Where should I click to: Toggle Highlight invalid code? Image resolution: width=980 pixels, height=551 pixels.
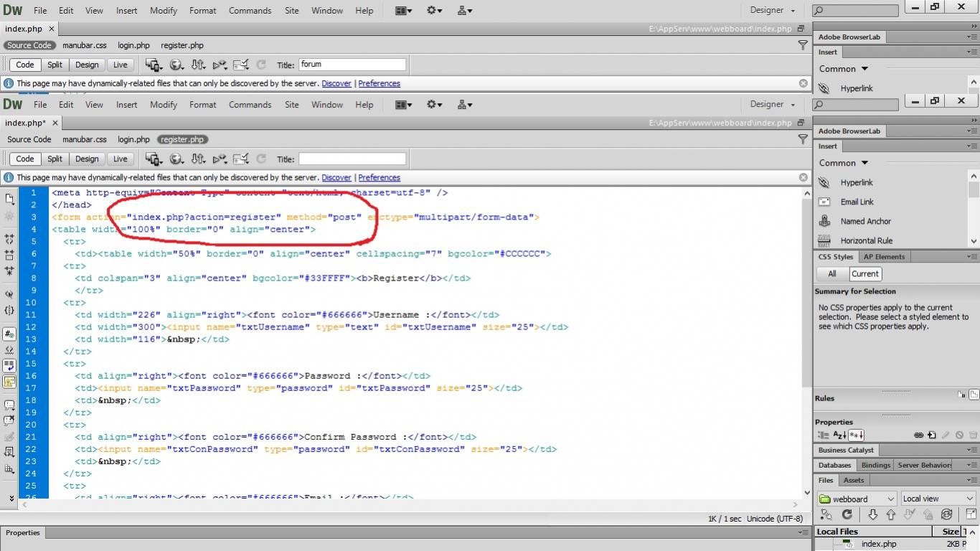tap(10, 351)
